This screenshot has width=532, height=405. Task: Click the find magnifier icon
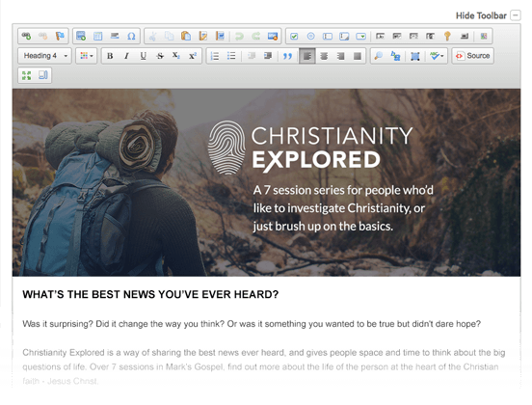tap(379, 56)
